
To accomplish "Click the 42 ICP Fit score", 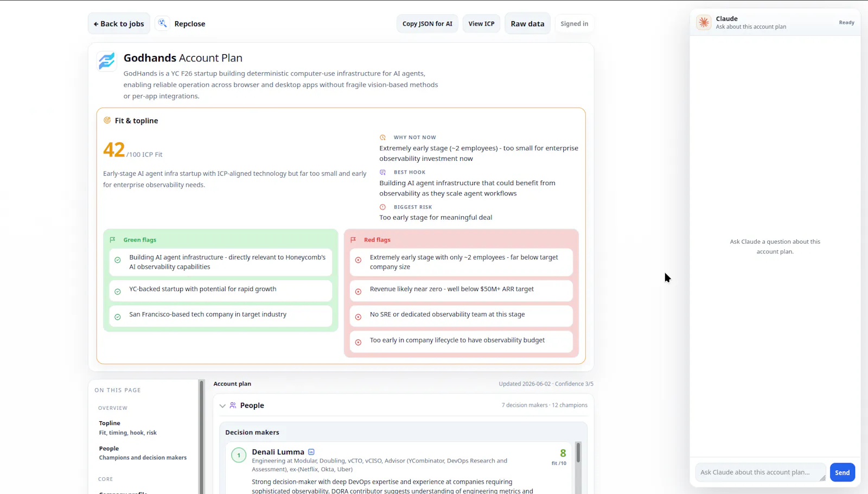I will [114, 150].
